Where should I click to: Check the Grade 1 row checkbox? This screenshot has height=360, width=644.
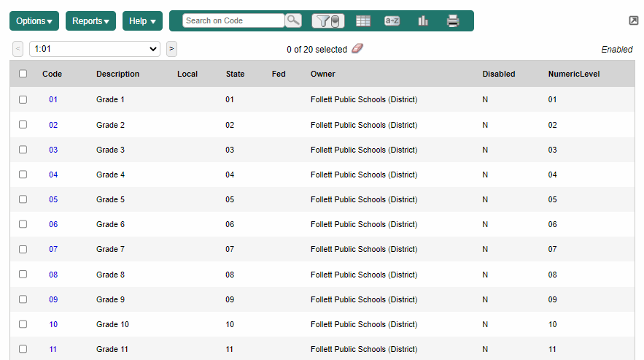pyautogui.click(x=23, y=99)
